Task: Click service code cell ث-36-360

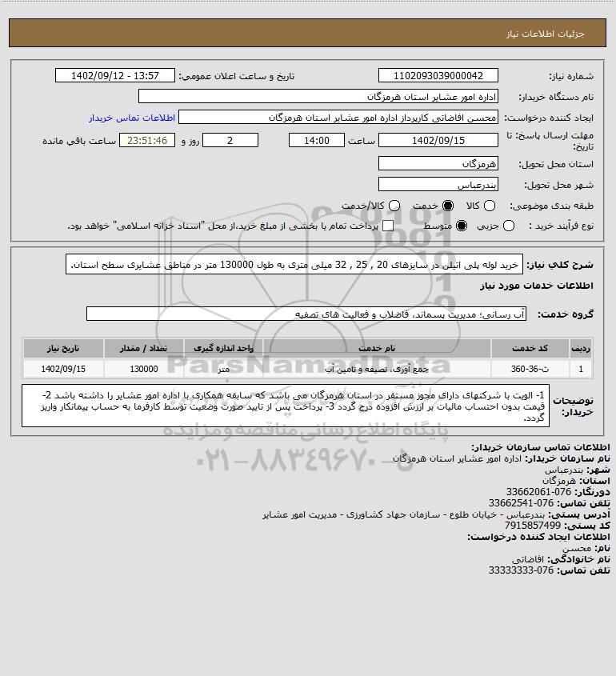Action: click(530, 369)
